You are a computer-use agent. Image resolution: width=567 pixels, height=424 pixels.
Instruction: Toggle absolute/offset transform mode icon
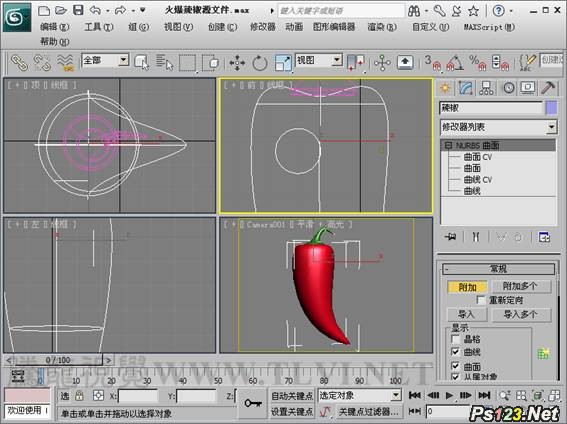click(x=98, y=395)
